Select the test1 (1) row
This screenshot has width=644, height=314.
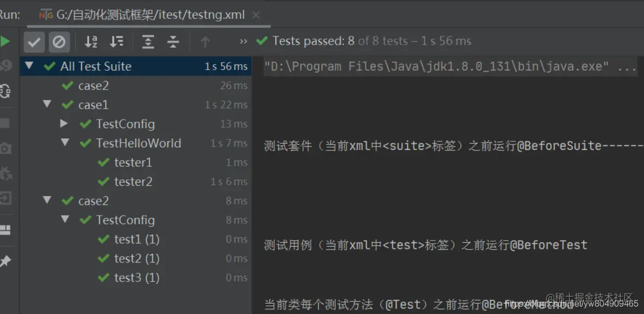point(136,239)
